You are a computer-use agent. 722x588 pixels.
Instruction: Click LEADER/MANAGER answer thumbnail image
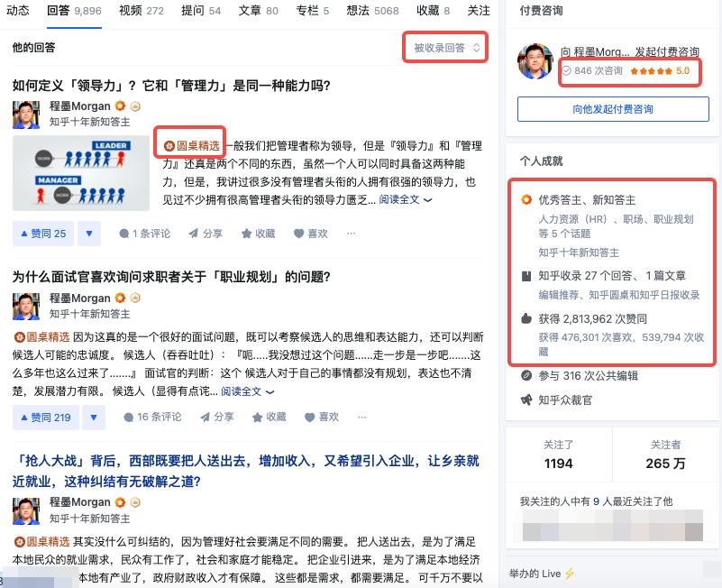coord(81,173)
